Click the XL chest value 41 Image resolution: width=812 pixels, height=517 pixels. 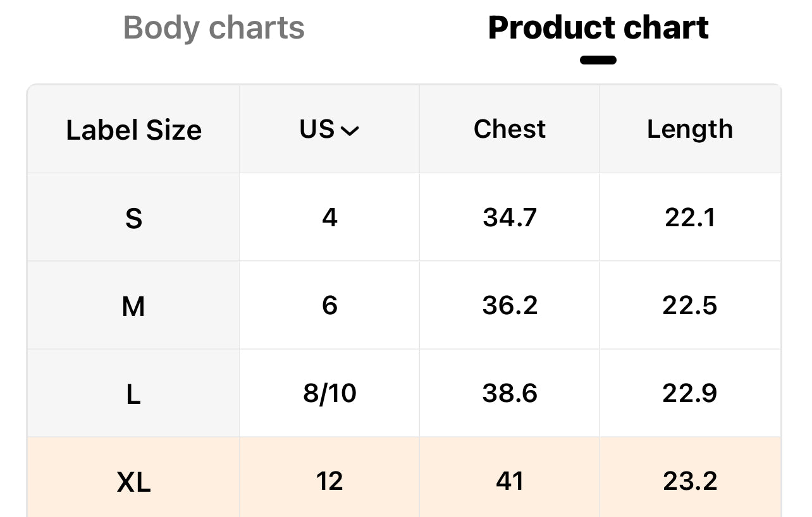click(x=509, y=482)
